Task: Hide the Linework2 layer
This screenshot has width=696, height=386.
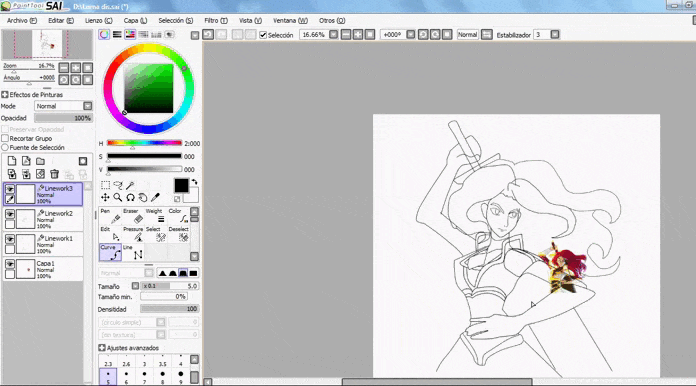Action: 10,214
